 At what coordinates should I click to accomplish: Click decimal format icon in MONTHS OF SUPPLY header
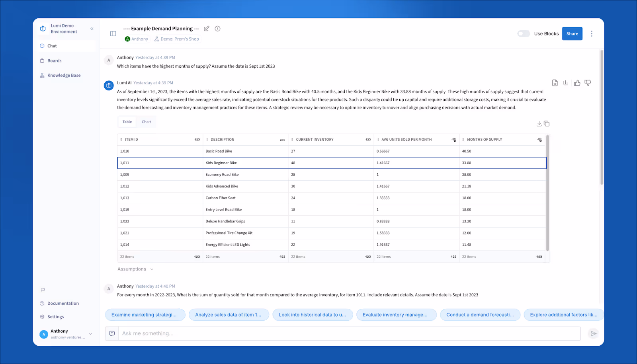(539, 140)
